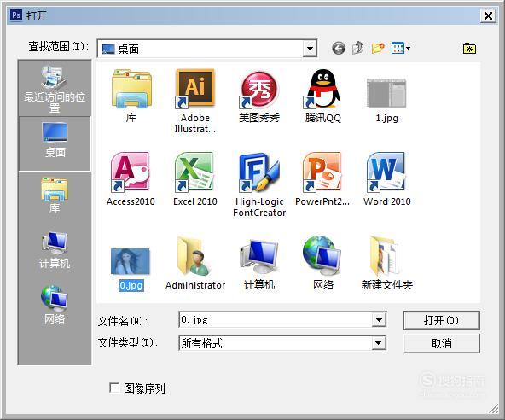Expand the 文件类型 format dropdown arrow
Screen dimensions: 505x420
coord(379,343)
